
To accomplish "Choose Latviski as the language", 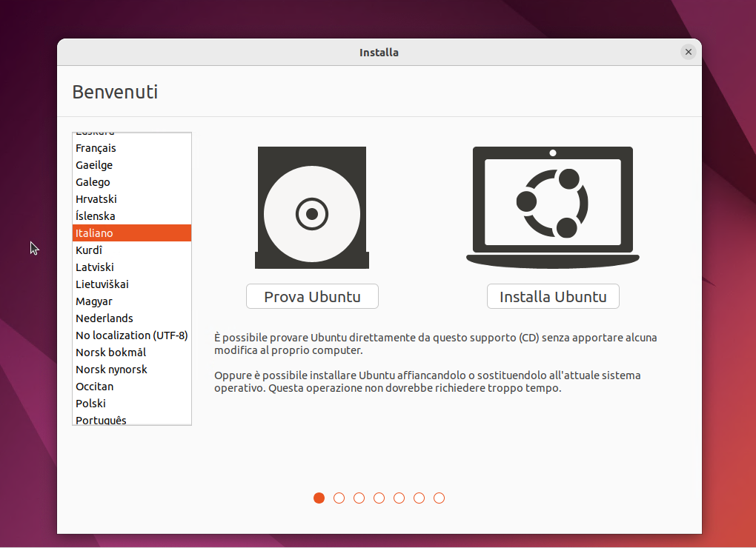I will click(132, 267).
